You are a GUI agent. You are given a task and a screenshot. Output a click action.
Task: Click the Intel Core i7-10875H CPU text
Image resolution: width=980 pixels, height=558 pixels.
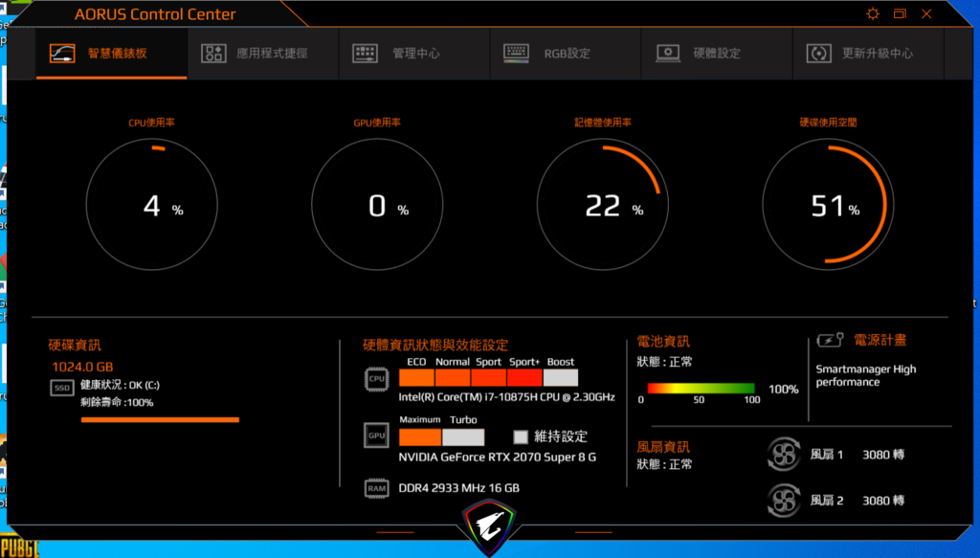click(507, 397)
